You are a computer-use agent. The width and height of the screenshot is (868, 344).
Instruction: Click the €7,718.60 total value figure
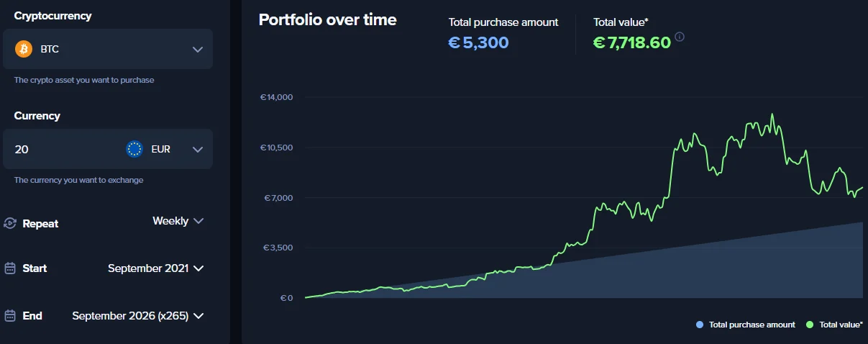click(632, 42)
